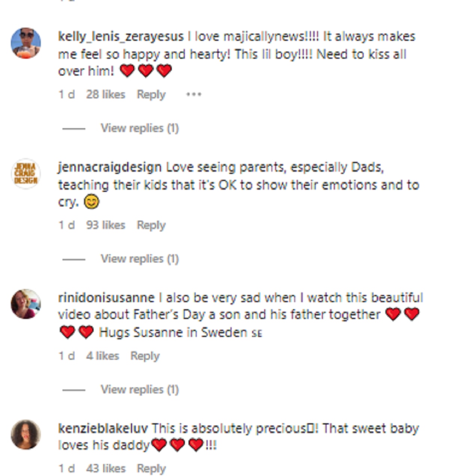Screen dimensions: 449x476
Task: Expand replies under kelly_lenis_zerayesus comment
Action: click(139, 128)
